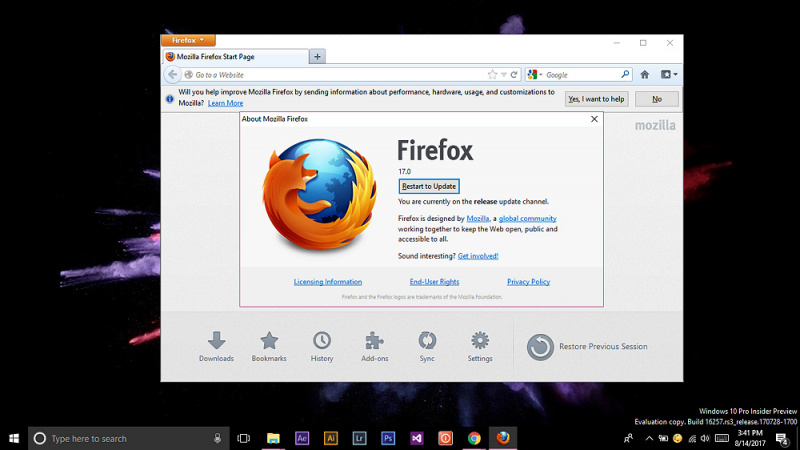Select the Mozilla Firefox Start Page tab
The image size is (800, 450).
pyautogui.click(x=236, y=57)
